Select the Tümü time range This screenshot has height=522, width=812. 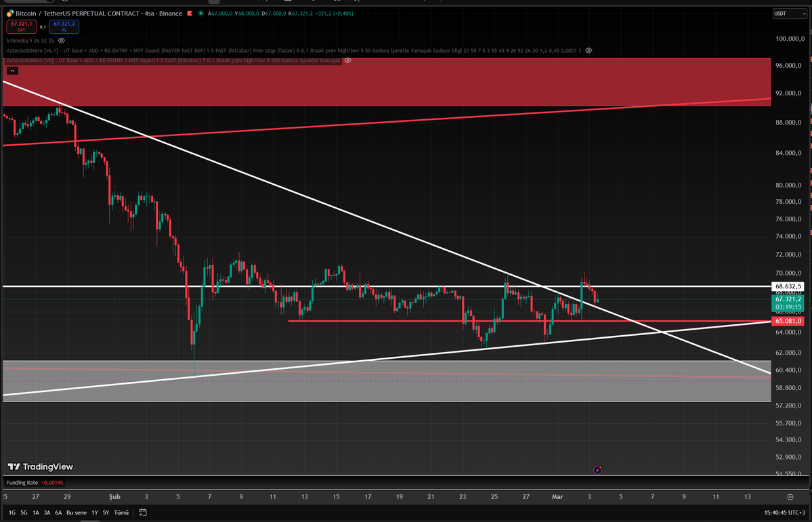coord(121,513)
